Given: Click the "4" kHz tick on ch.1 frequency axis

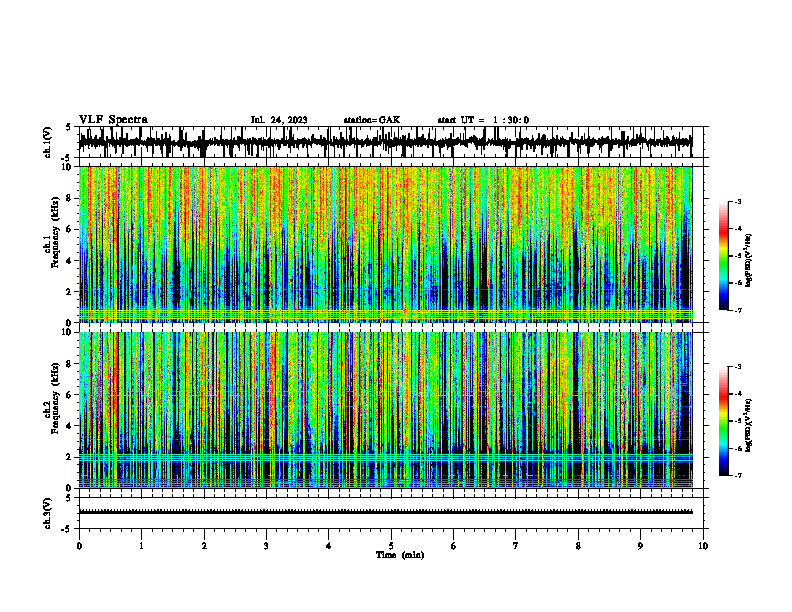Looking at the screenshot, I should pyautogui.click(x=70, y=261).
